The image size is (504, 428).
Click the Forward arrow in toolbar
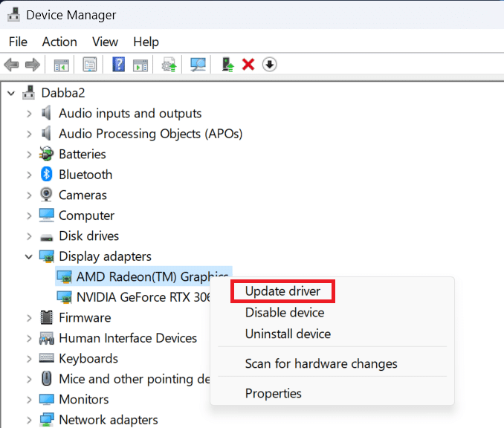pyautogui.click(x=33, y=65)
